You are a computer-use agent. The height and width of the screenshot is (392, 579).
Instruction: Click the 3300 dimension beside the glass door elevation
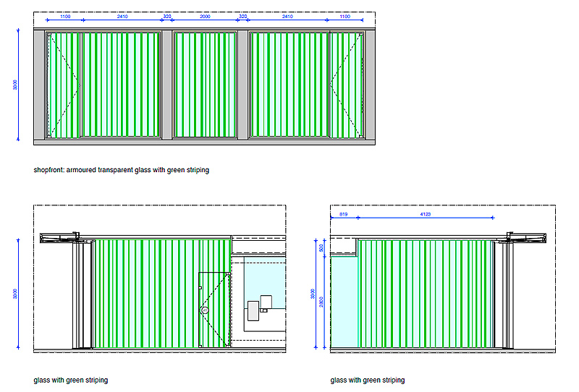click(14, 294)
